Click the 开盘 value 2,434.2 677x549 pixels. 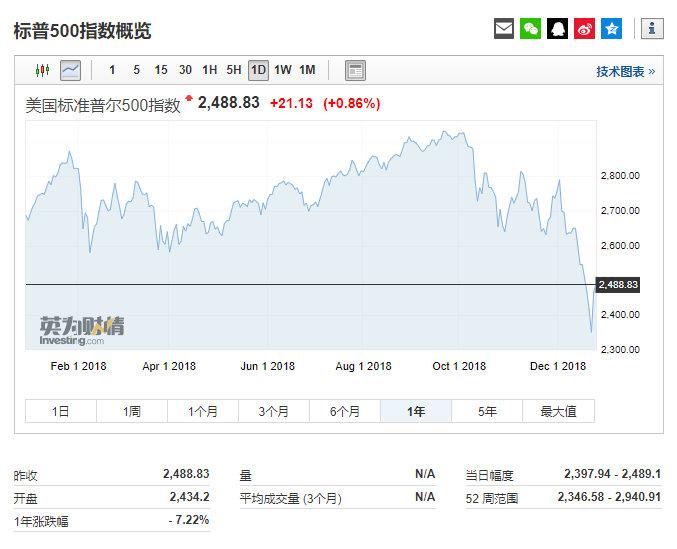click(190, 497)
